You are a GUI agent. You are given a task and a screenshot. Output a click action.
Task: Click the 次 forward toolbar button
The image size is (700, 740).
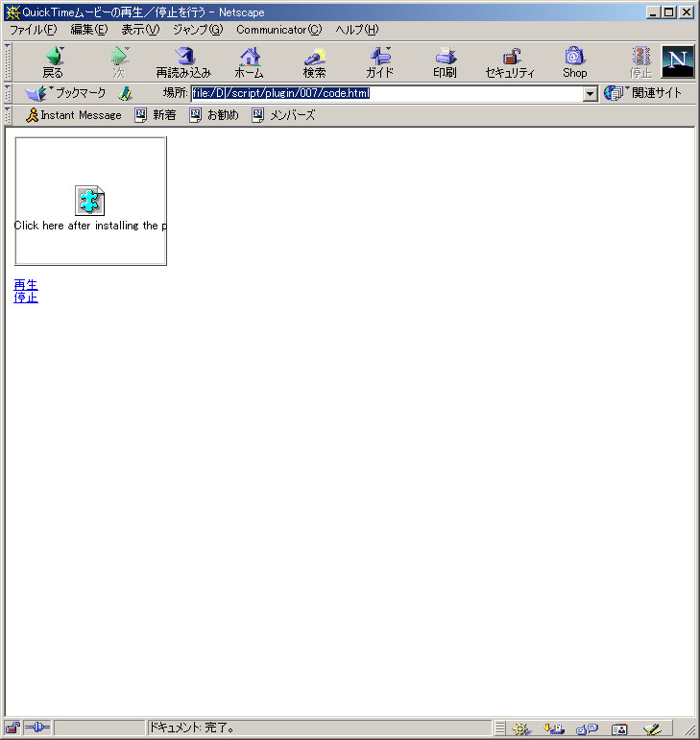point(119,62)
